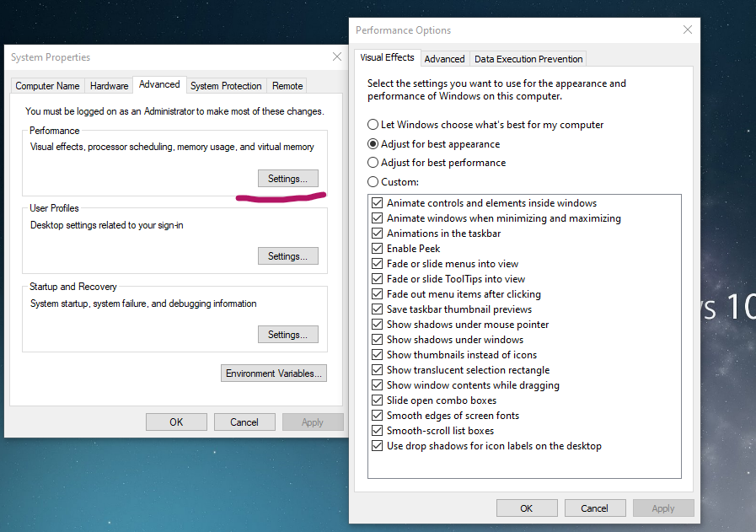Uncheck 'Animate controls and elements inside windows'

tap(377, 203)
